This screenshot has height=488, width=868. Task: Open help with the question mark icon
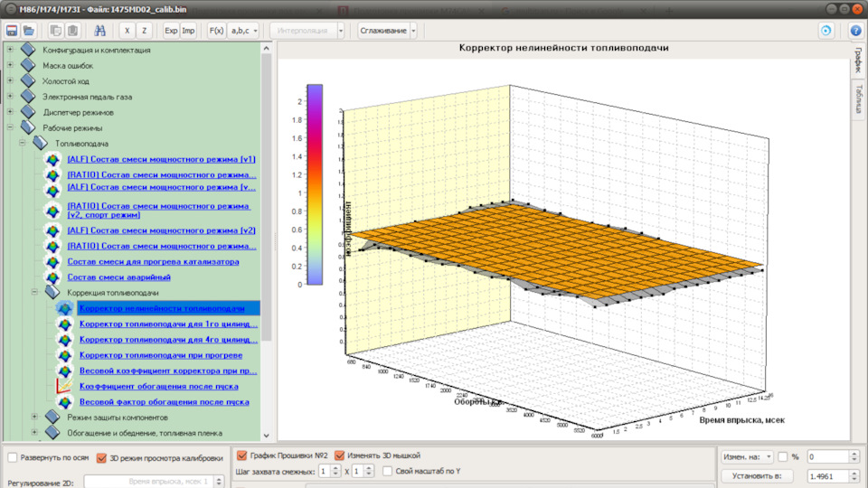[856, 31]
